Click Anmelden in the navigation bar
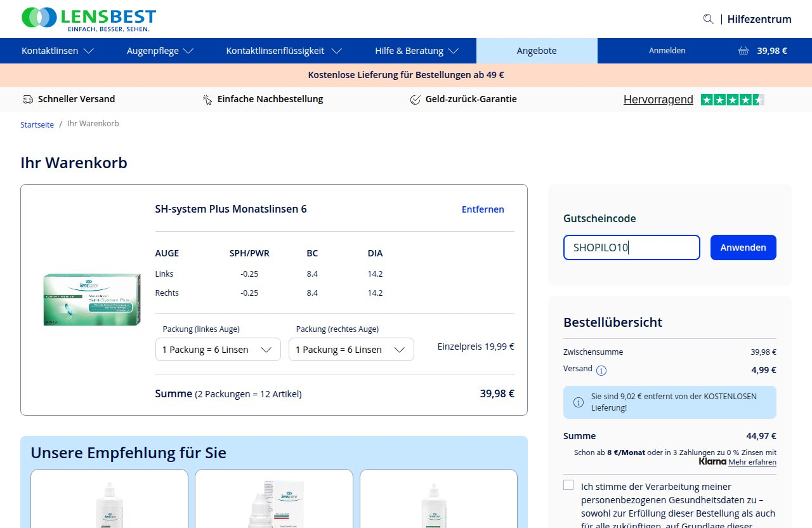The image size is (812, 528). click(x=667, y=51)
